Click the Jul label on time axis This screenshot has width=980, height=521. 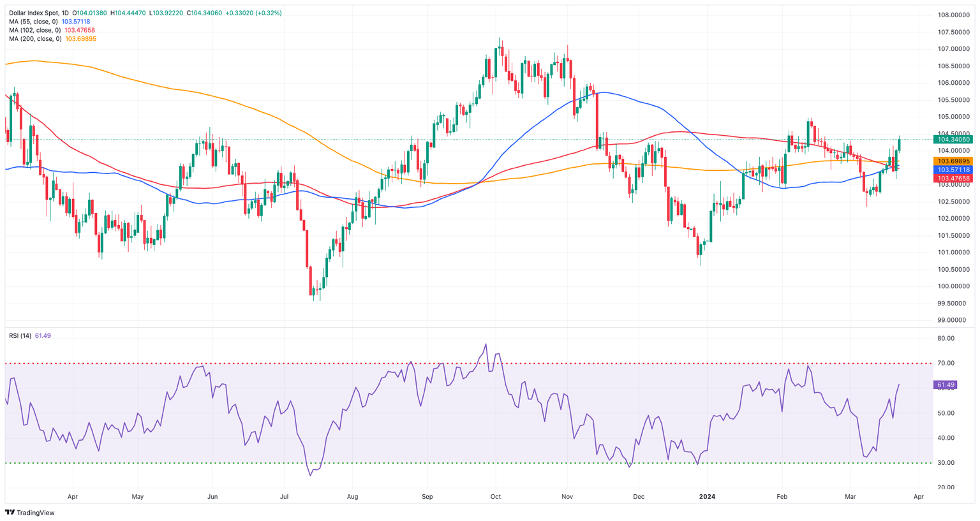(x=284, y=496)
